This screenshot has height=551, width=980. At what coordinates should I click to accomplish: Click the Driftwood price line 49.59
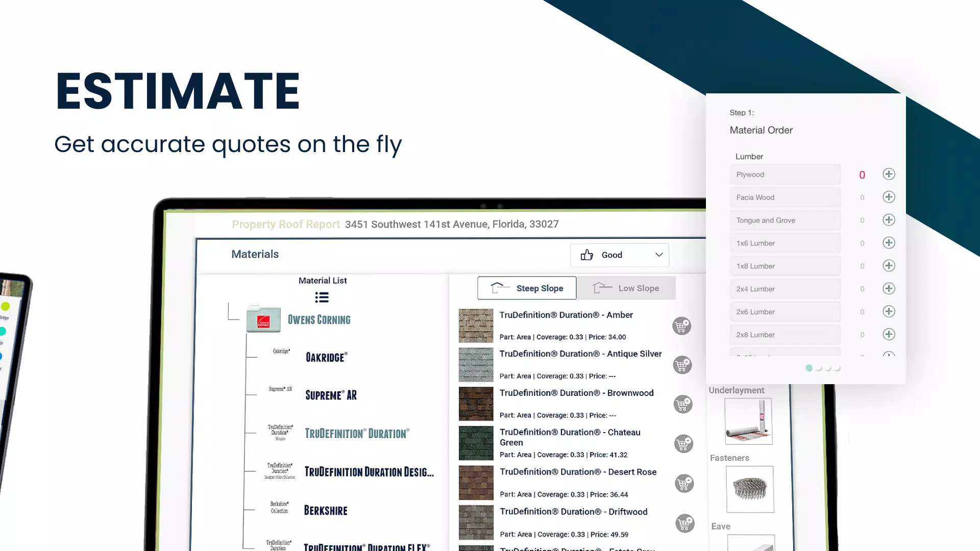pyautogui.click(x=564, y=535)
